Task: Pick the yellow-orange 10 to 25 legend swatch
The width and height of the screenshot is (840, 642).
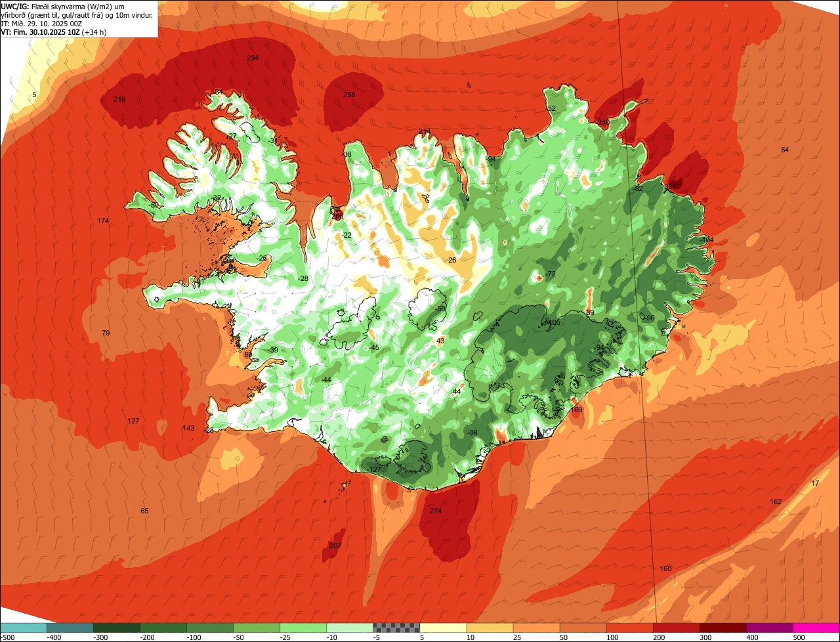Action: tap(490, 628)
